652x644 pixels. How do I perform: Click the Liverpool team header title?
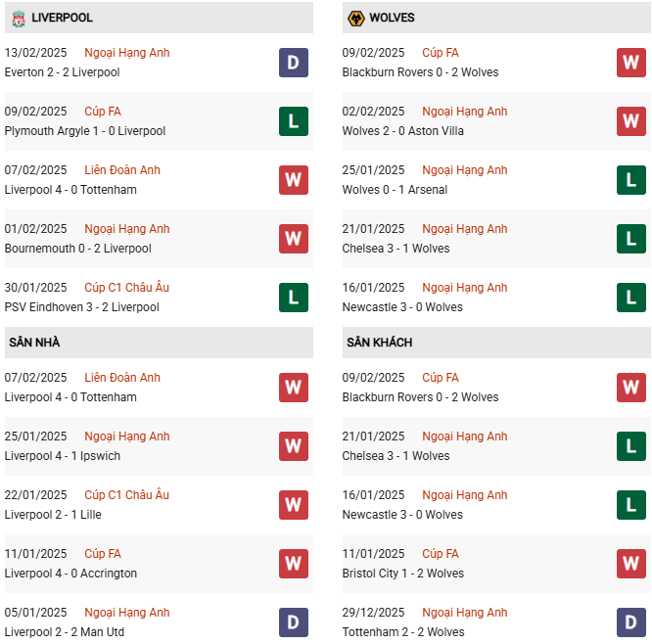click(62, 18)
